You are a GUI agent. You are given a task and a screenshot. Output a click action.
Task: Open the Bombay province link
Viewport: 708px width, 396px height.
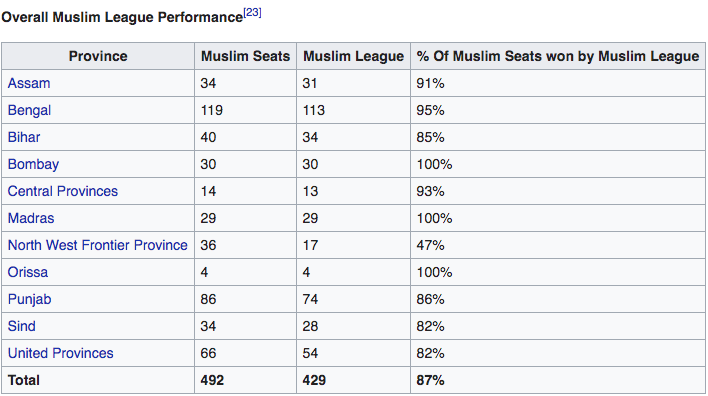33,164
